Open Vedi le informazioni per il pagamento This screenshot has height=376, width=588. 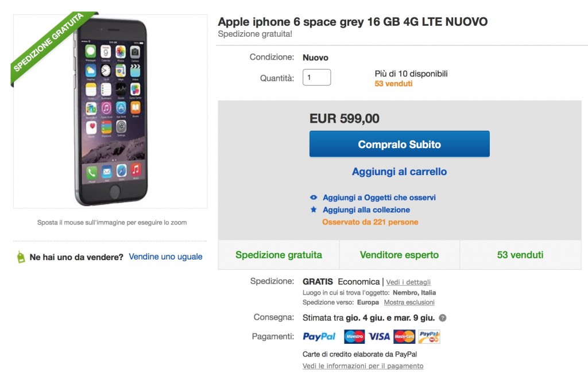click(363, 366)
